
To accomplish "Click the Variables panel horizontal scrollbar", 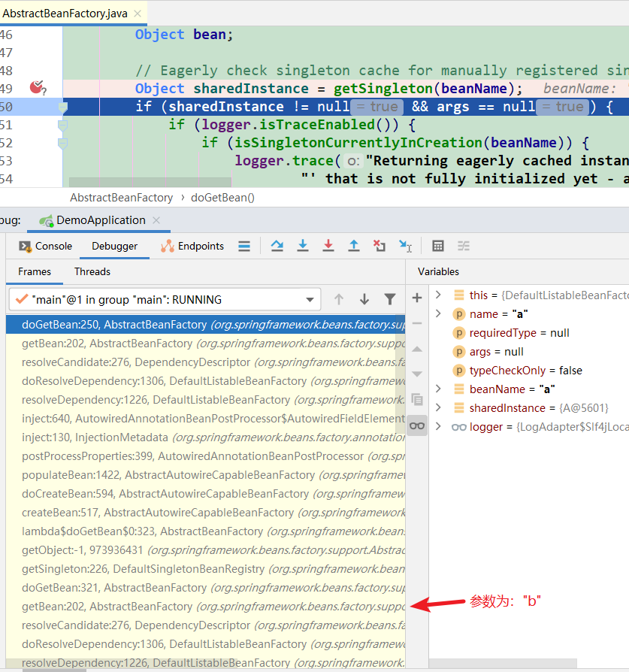I will 503,664.
